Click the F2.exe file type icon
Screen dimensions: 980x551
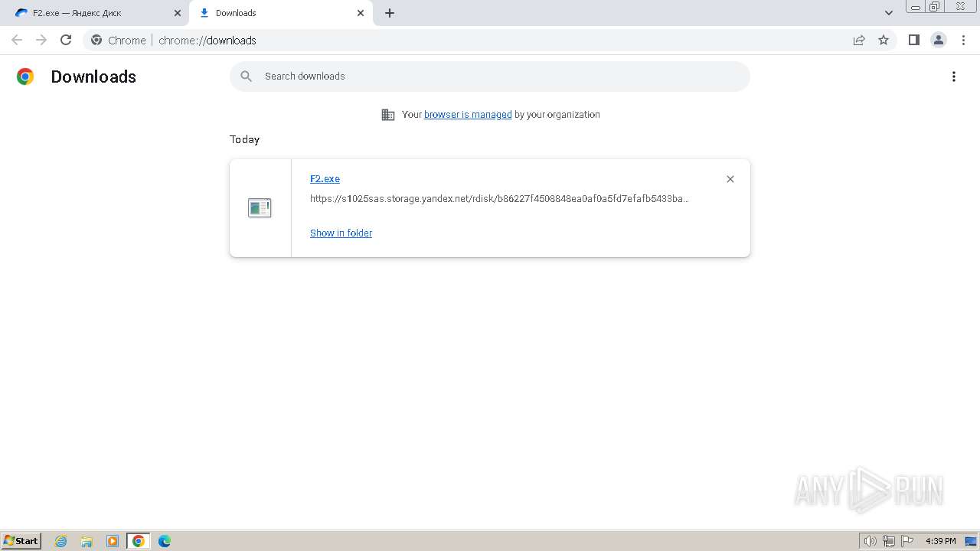260,207
